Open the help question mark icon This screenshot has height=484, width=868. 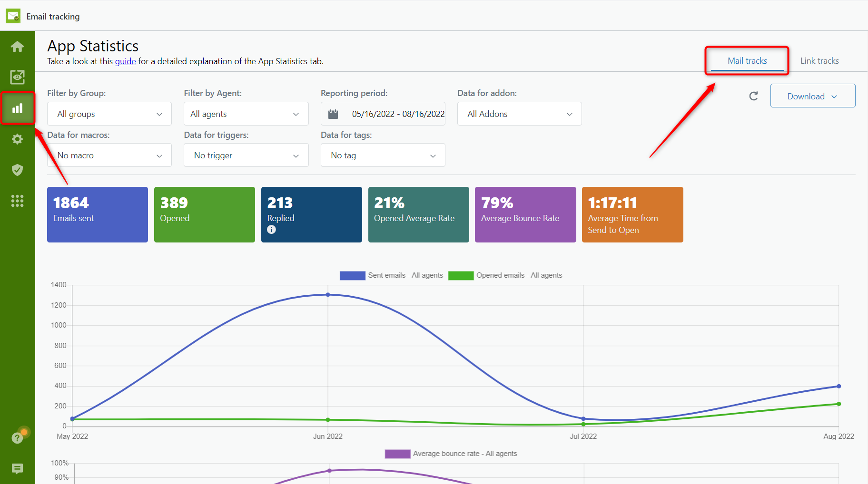point(17,437)
